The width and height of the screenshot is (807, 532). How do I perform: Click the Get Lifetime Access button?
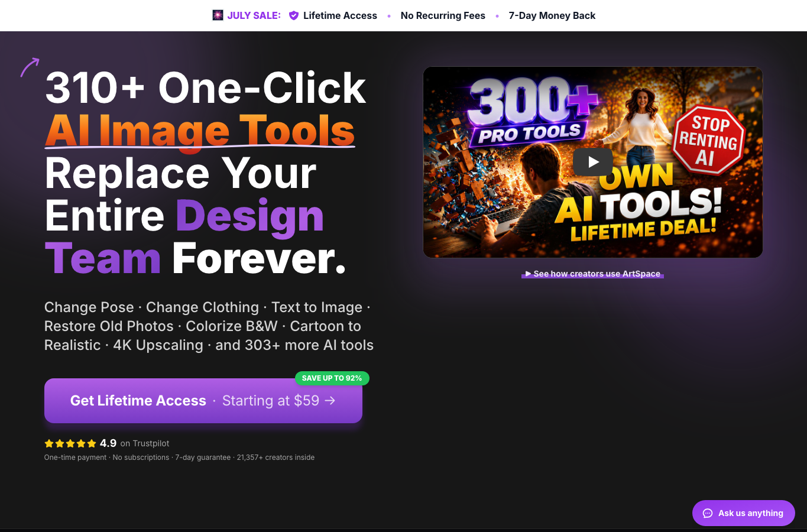(203, 401)
